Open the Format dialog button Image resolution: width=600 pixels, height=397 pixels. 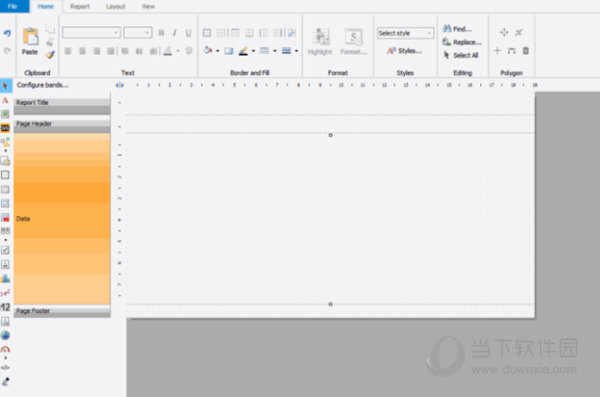353,41
